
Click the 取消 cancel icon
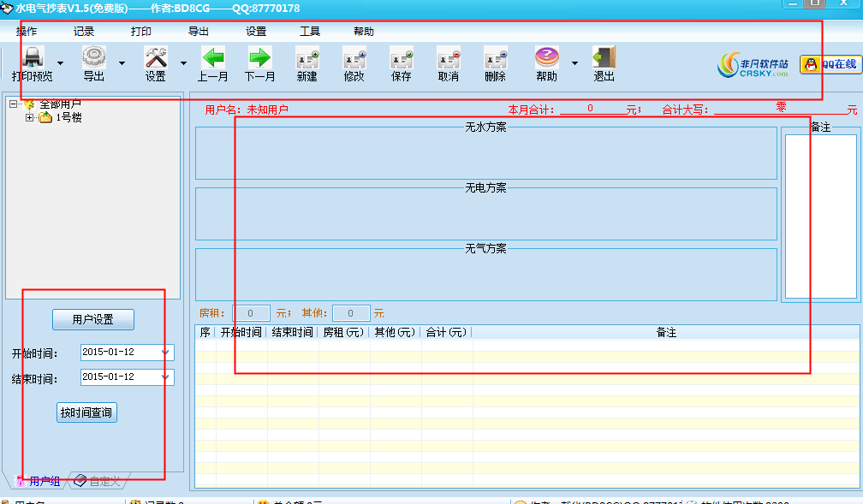(x=449, y=59)
